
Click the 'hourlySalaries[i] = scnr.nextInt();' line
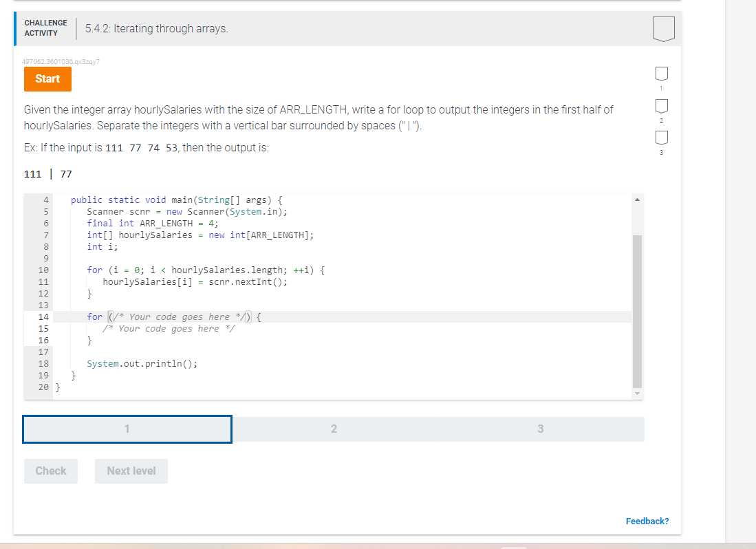coord(195,282)
